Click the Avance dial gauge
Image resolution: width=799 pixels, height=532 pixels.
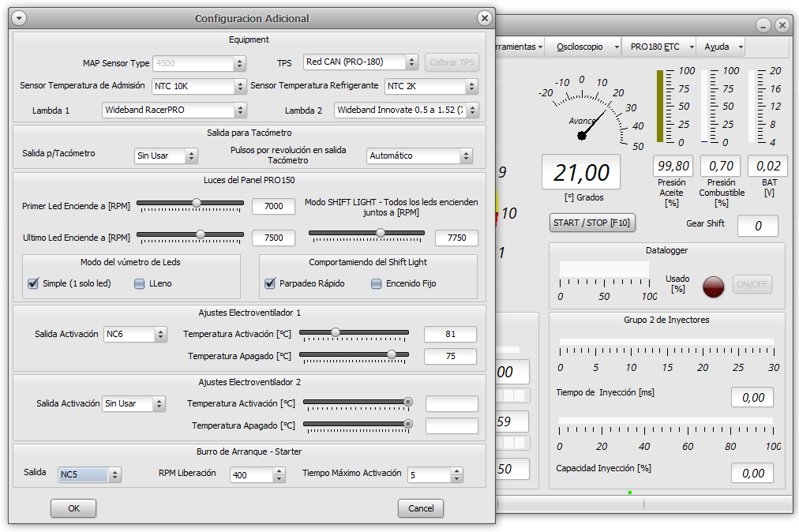point(591,112)
